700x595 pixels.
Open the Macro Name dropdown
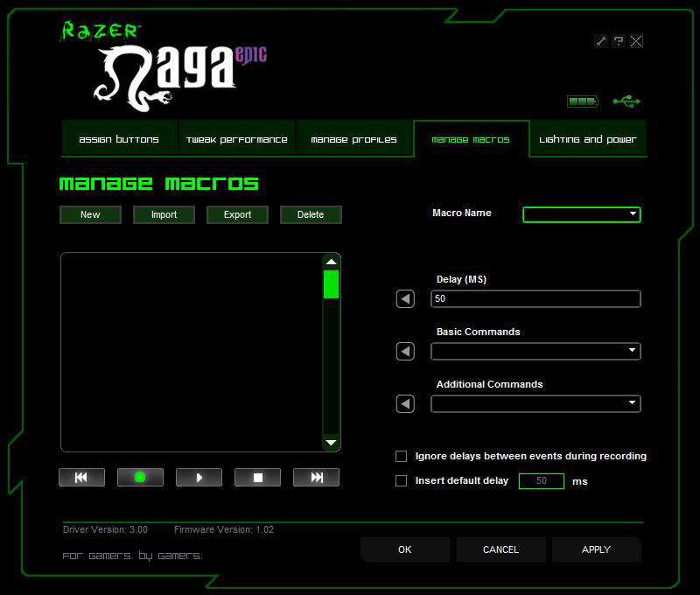tap(582, 214)
